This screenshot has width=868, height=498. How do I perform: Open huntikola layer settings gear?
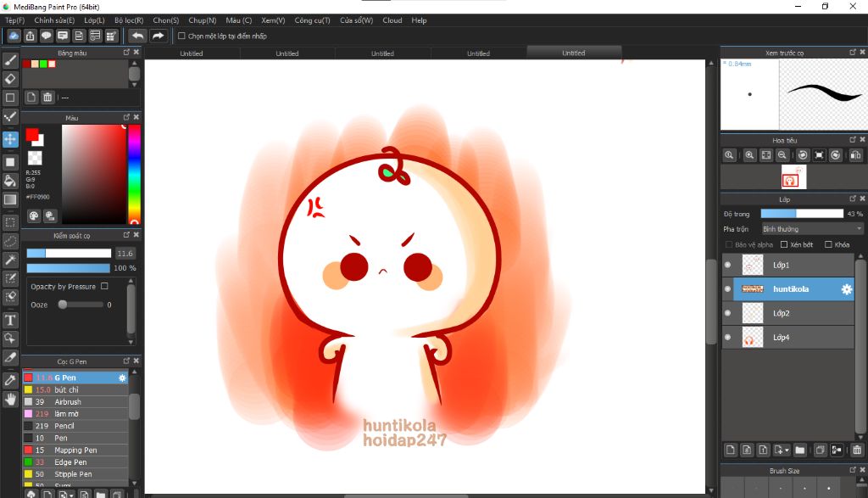[x=847, y=289]
